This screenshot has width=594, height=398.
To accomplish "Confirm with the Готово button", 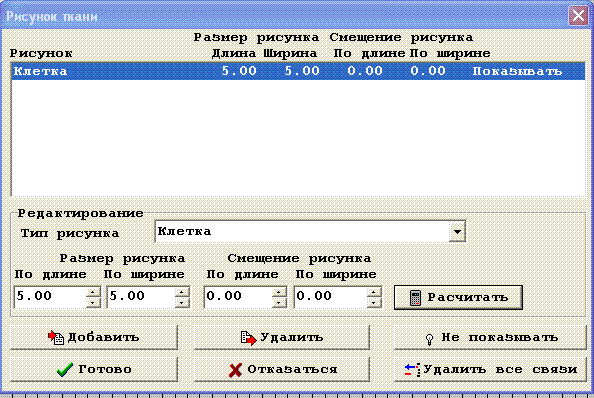I will tap(94, 369).
